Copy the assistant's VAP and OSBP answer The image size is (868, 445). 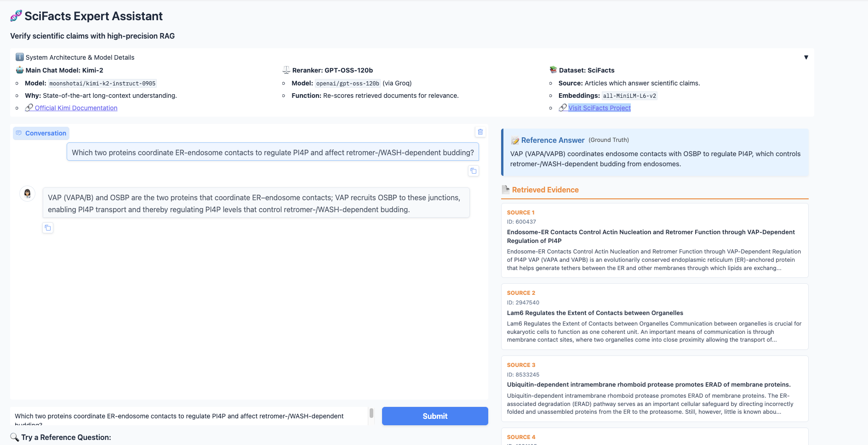[x=48, y=228]
